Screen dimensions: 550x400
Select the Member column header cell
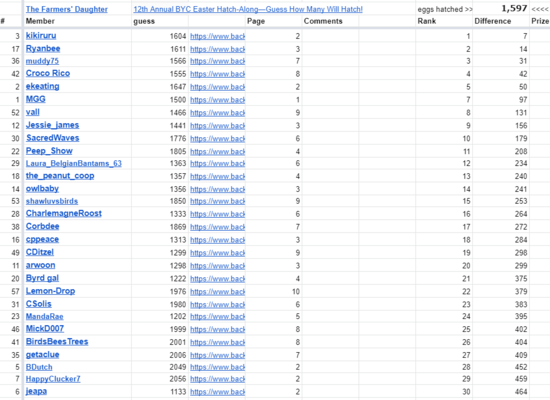(78, 21)
